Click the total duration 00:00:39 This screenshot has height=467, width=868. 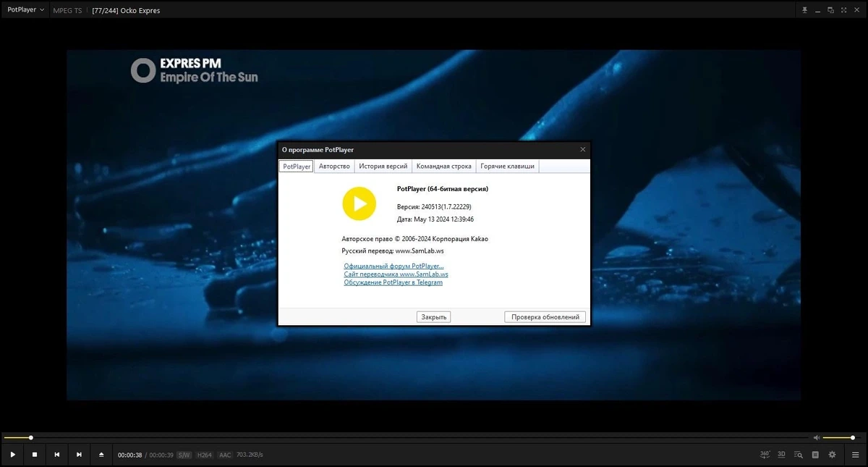tap(161, 455)
